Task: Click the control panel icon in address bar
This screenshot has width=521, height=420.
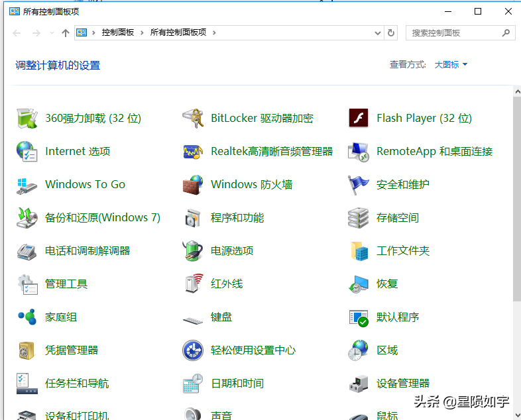Action: tap(82, 32)
